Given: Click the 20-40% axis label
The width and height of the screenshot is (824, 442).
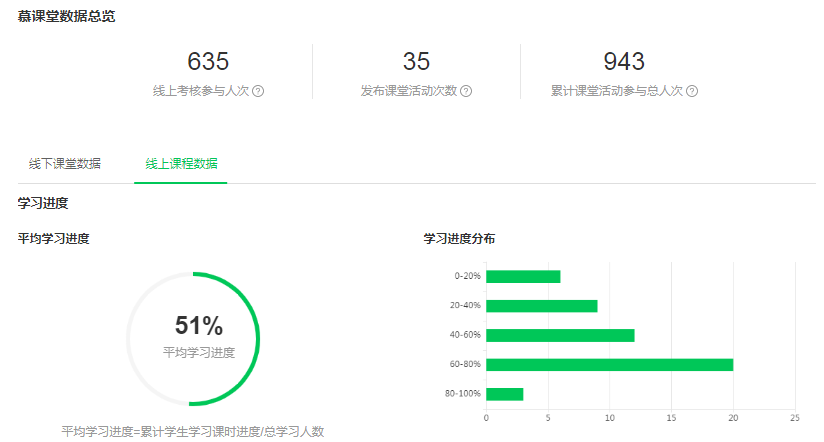Looking at the screenshot, I should (465, 305).
